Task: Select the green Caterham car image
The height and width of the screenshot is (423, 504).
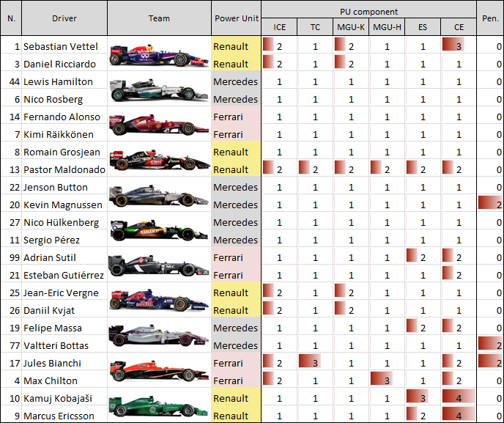Action: click(x=159, y=407)
